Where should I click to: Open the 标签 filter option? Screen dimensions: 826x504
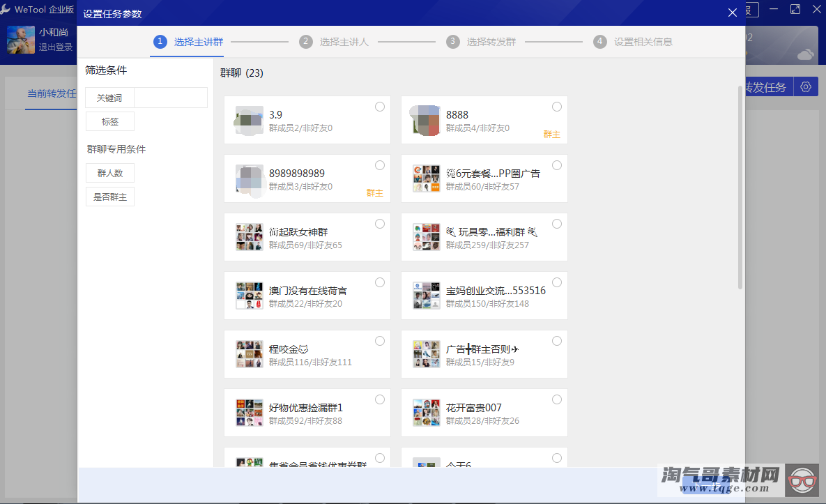(x=110, y=121)
